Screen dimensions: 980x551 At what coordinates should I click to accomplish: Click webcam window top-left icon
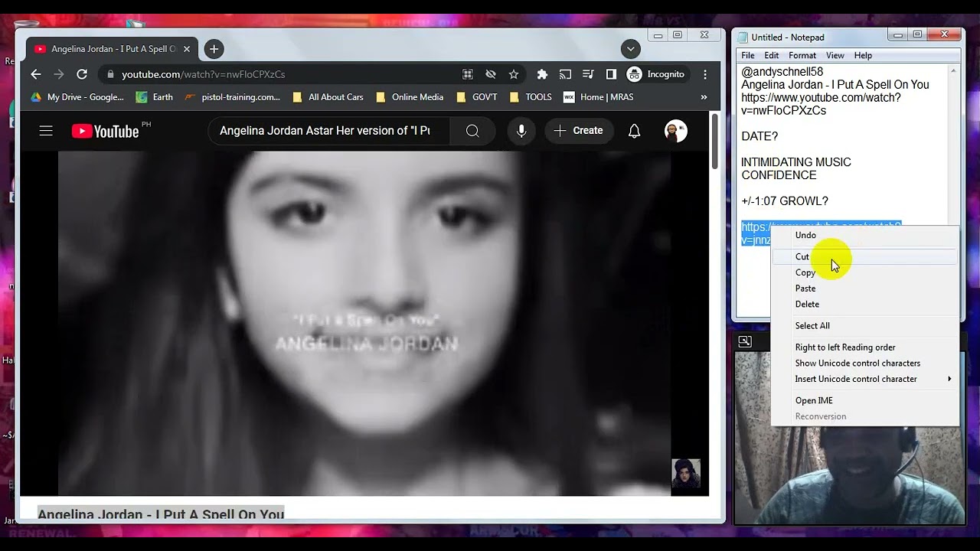(744, 341)
